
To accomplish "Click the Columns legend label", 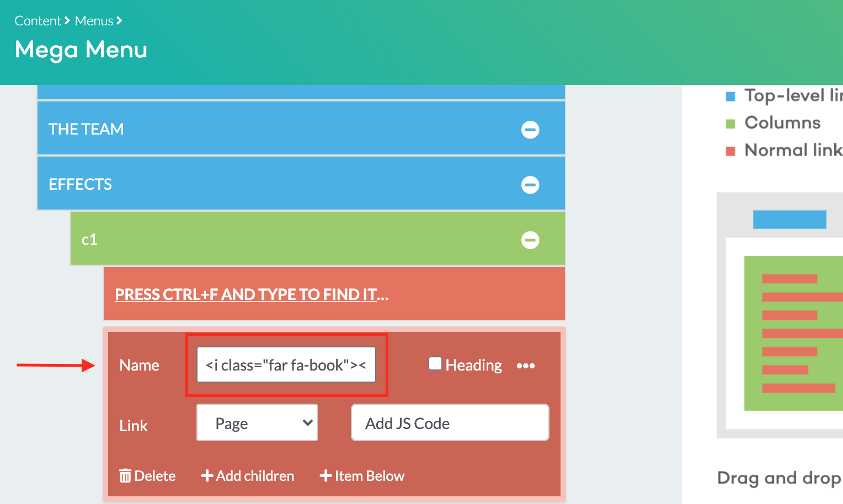I will point(782,122).
